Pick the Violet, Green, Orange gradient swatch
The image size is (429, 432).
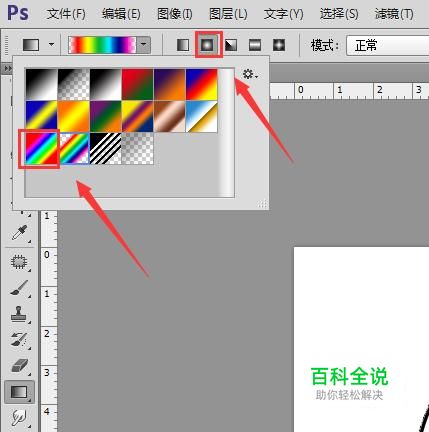tap(106, 117)
